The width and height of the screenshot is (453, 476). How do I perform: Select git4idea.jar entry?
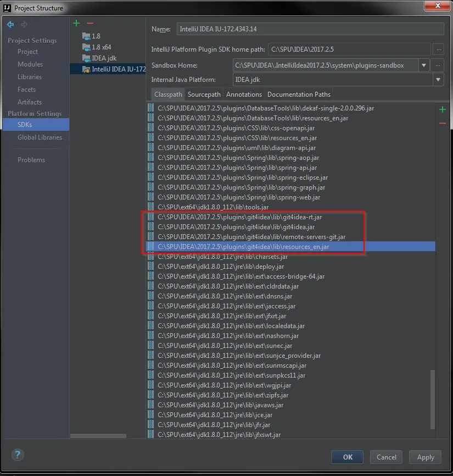pyautogui.click(x=291, y=227)
